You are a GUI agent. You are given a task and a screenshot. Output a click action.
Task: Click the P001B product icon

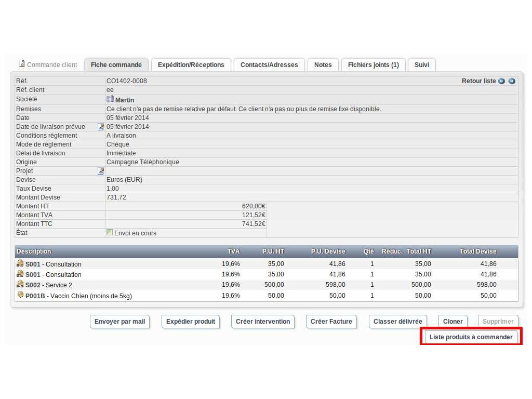(x=20, y=295)
